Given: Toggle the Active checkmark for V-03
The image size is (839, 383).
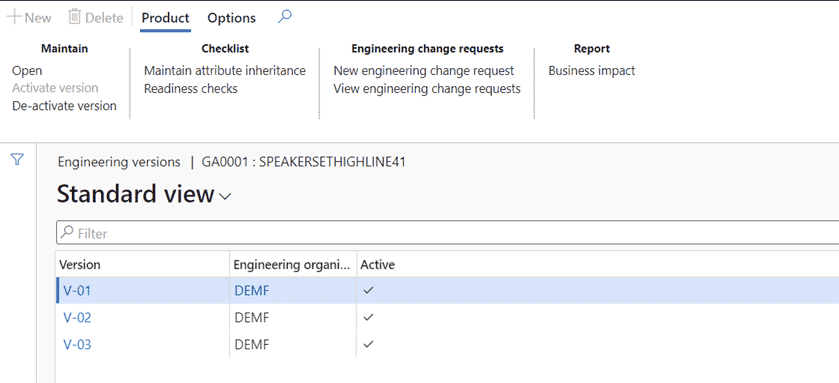Looking at the screenshot, I should coord(368,344).
